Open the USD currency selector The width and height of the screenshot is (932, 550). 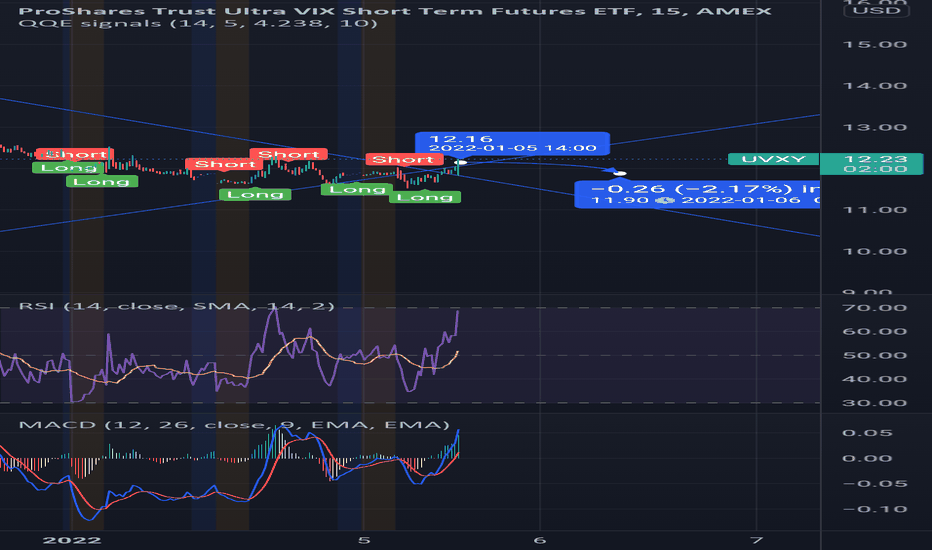click(x=876, y=11)
